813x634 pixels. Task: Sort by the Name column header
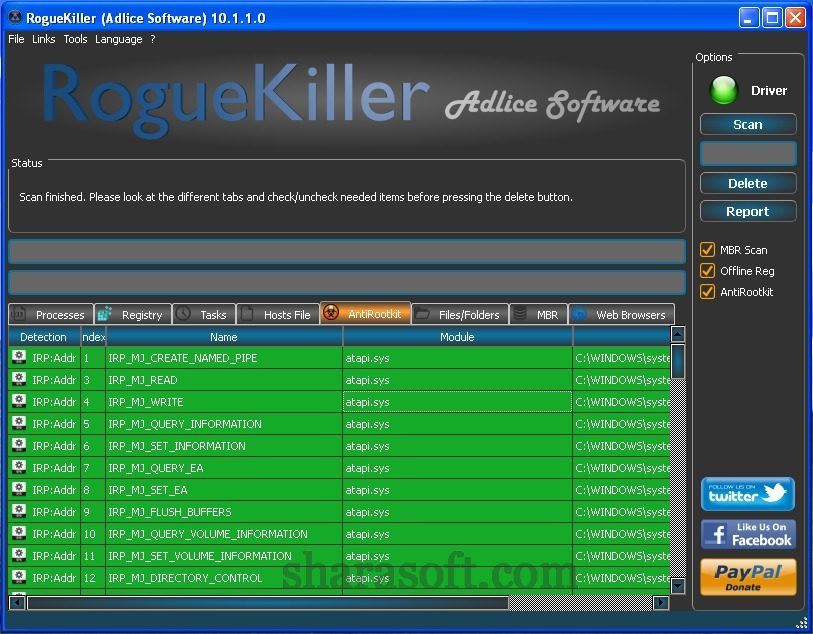[x=223, y=337]
